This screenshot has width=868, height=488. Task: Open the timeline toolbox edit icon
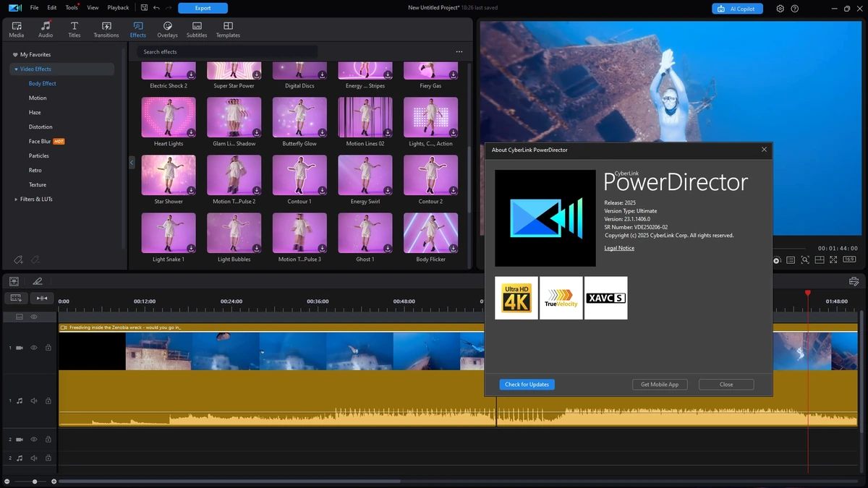[x=854, y=281]
